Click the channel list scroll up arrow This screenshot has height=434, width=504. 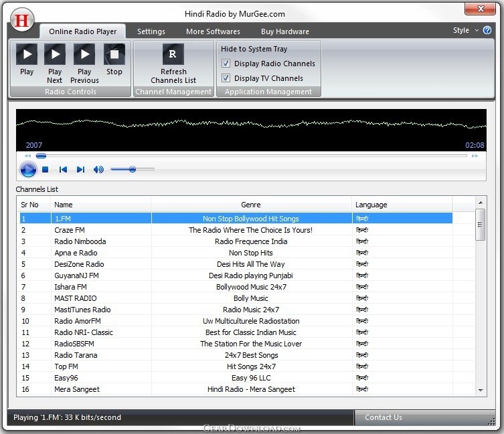481,203
